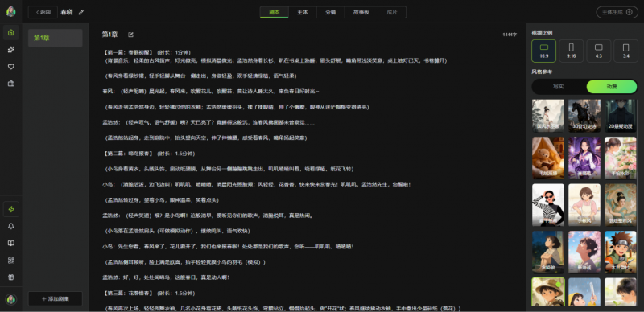Choose Dunhuang mural dancer style thumbnail
This screenshot has width=644, height=312.
pos(621,205)
